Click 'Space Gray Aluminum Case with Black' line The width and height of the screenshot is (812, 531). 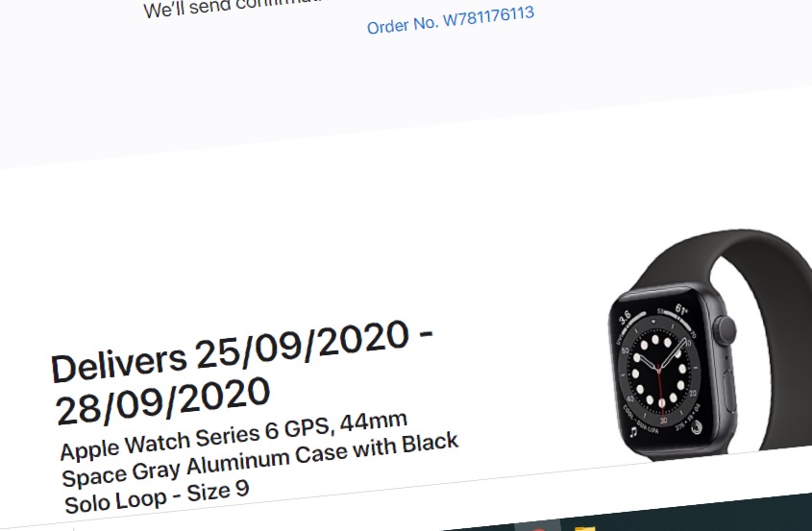click(260, 460)
